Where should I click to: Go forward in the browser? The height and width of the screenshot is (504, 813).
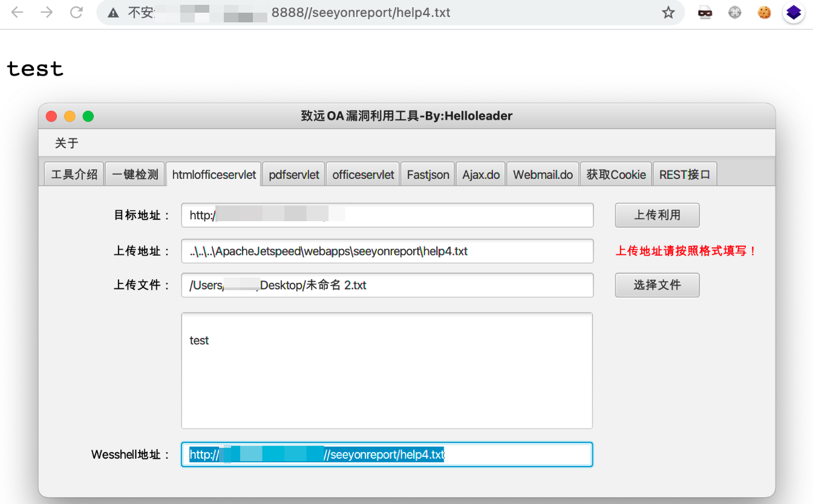47,12
